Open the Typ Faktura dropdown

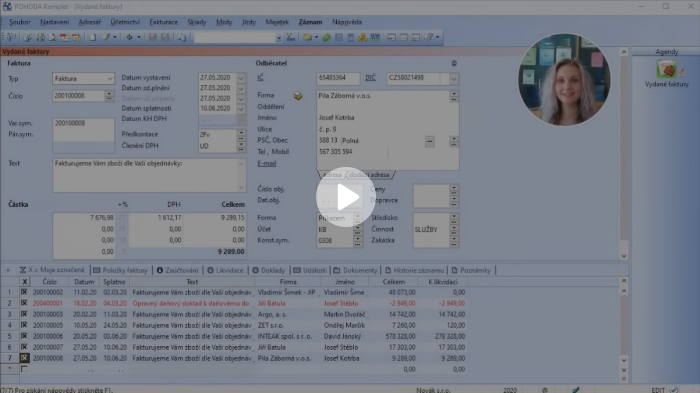point(109,79)
